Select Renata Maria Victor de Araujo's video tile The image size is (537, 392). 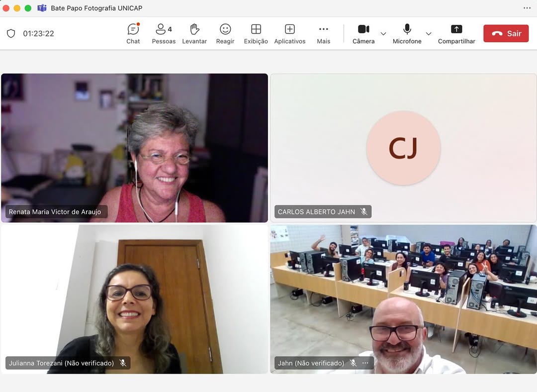(135, 148)
